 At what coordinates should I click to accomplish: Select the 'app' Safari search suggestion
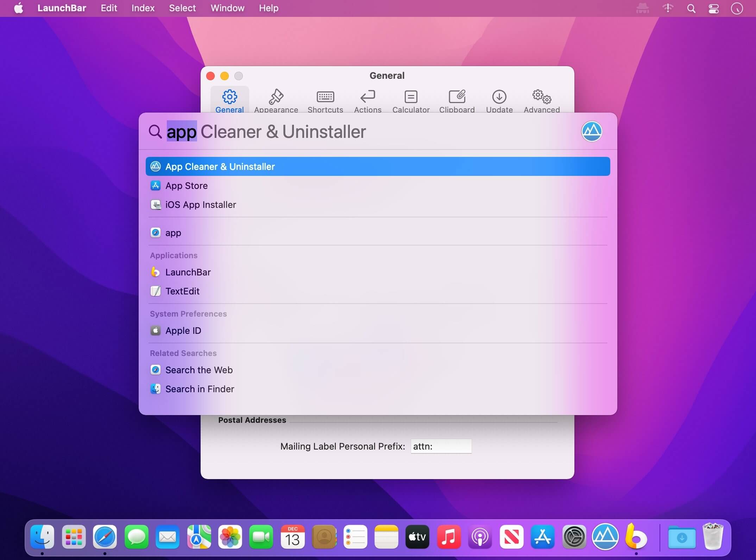[378, 233]
